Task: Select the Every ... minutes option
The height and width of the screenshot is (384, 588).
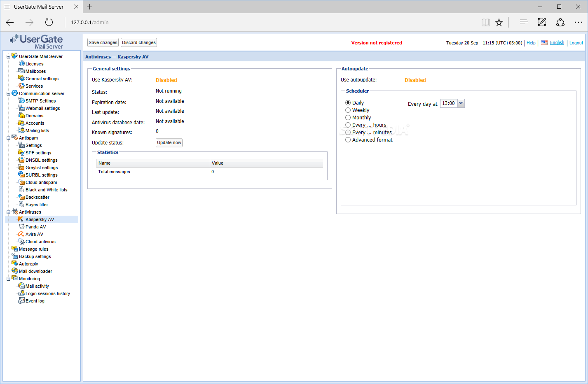Action: [348, 133]
